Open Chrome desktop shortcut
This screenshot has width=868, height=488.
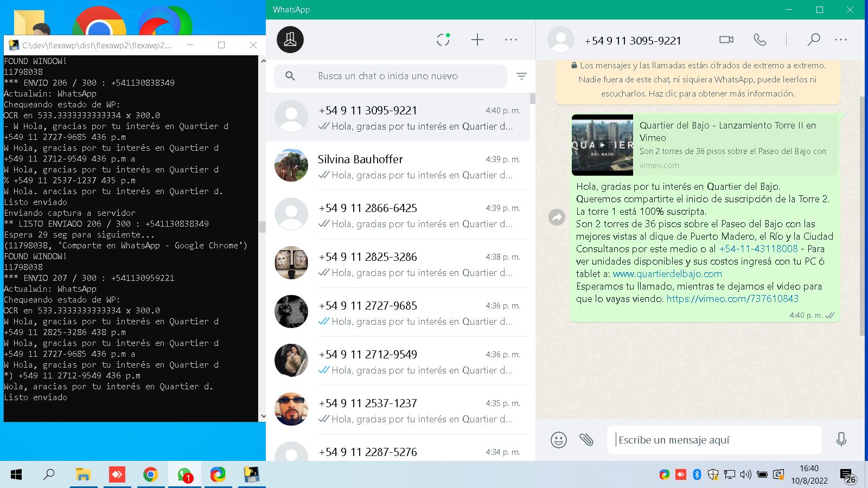(x=99, y=22)
